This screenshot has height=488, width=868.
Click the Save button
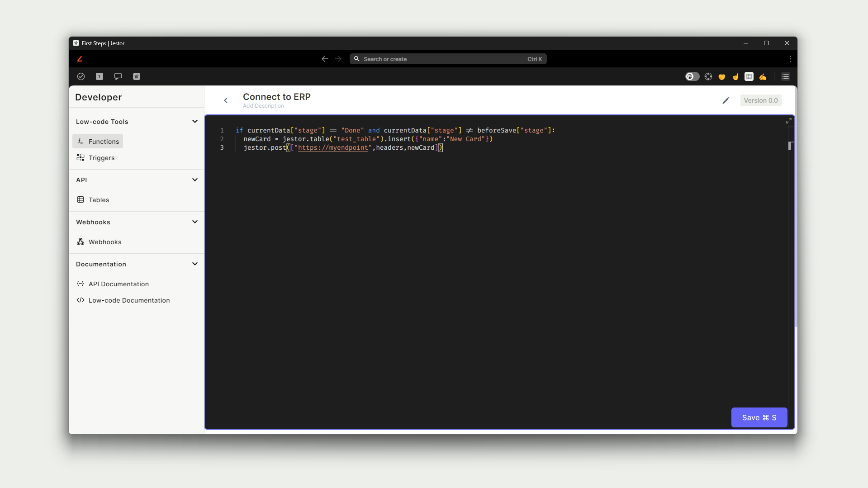pyautogui.click(x=759, y=417)
